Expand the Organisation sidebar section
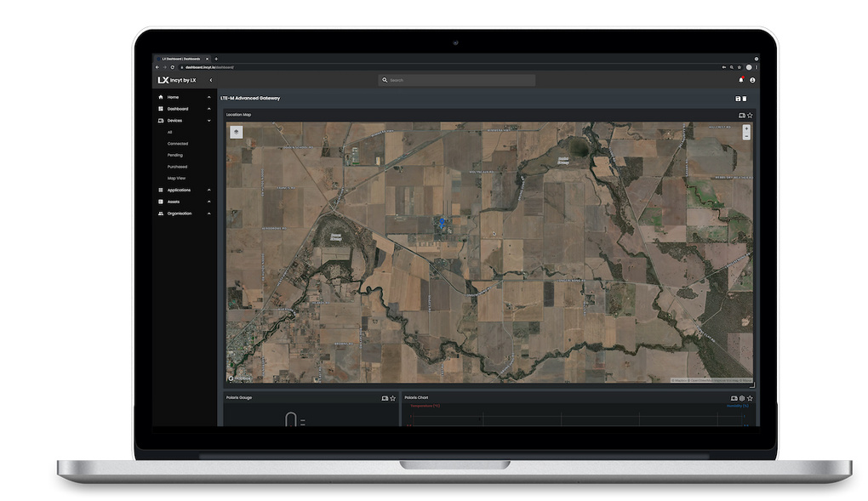 tap(208, 213)
